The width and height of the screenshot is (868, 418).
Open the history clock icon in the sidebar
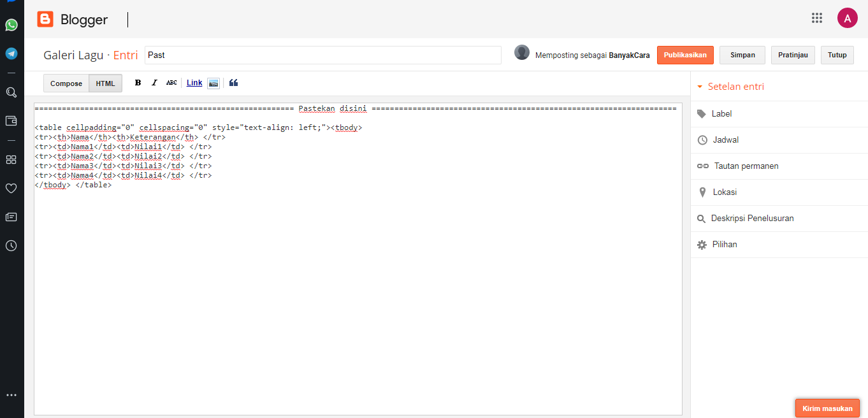click(11, 245)
